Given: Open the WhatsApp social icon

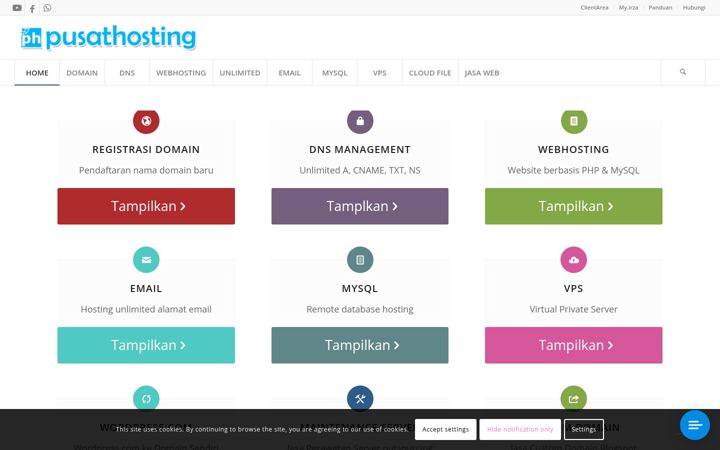Looking at the screenshot, I should click(x=47, y=8).
